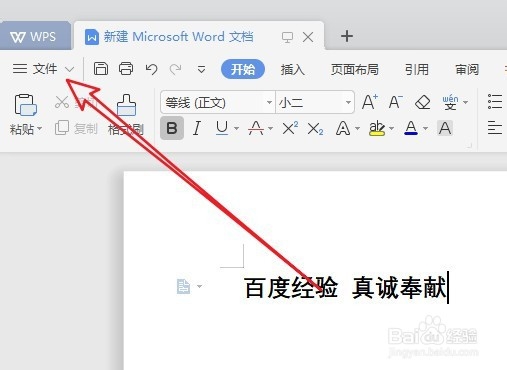Toggle character shading A icon
The image size is (507, 370).
pos(445,128)
